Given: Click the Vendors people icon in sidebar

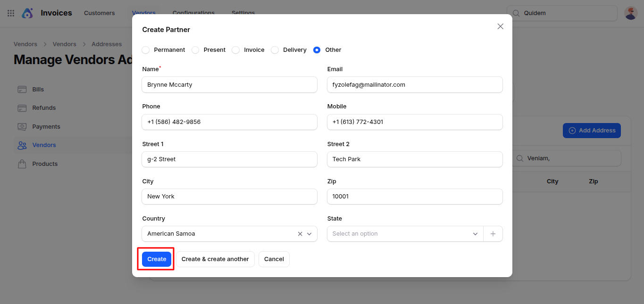Looking at the screenshot, I should [x=22, y=145].
